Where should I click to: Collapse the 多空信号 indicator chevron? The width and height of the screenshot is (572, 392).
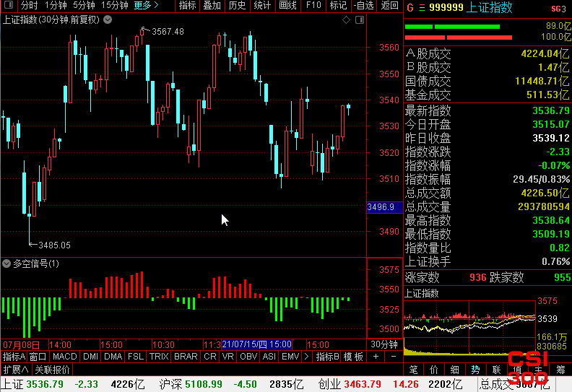coord(6,263)
